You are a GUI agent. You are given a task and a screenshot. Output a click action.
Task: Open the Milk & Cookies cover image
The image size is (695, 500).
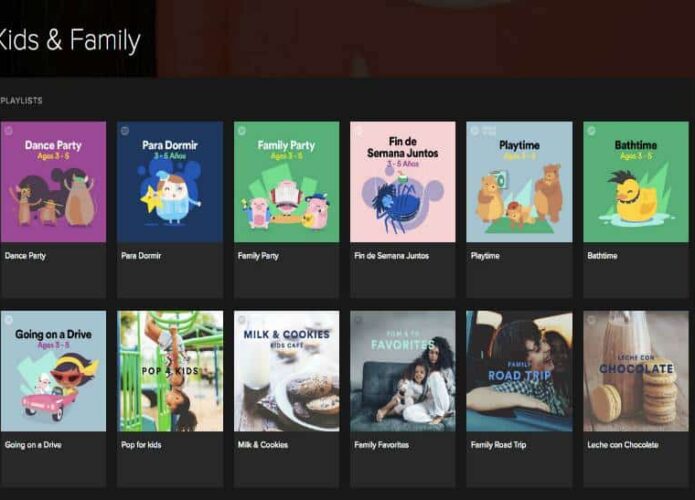(286, 371)
